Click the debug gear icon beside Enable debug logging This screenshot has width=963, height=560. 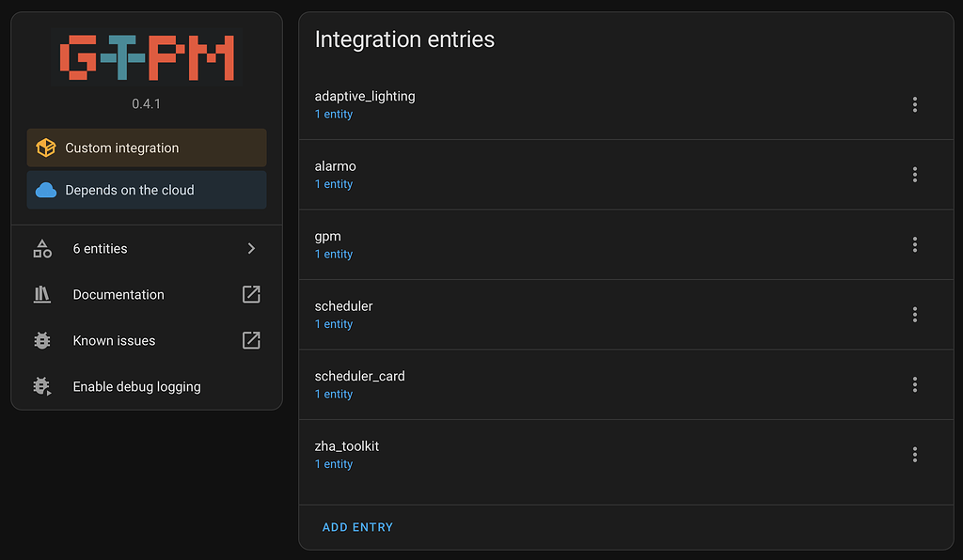coord(41,386)
